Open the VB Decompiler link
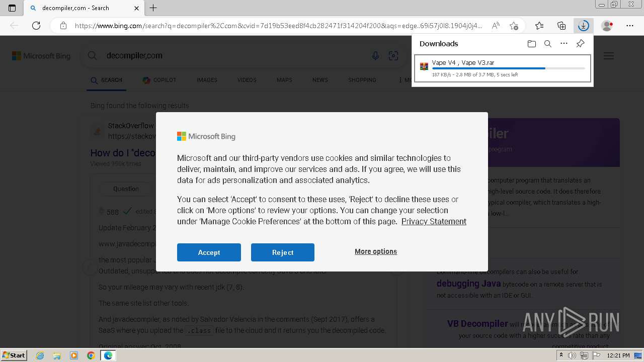 tap(477, 324)
